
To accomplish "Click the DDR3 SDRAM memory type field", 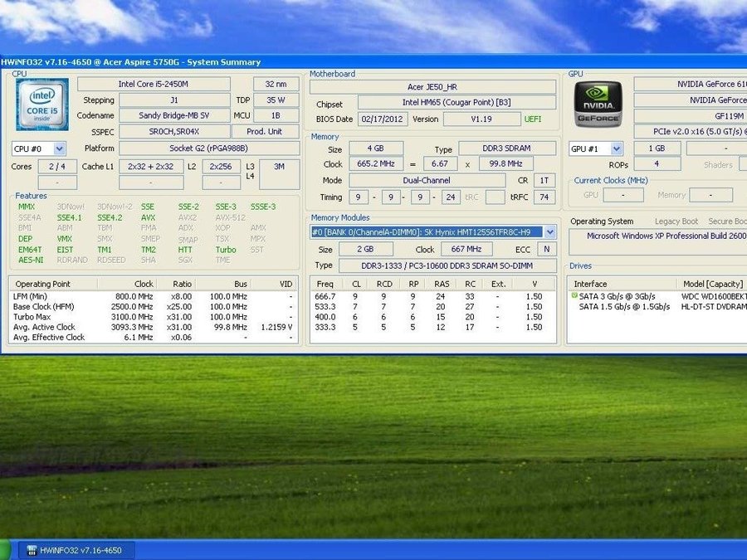I will pyautogui.click(x=507, y=149).
